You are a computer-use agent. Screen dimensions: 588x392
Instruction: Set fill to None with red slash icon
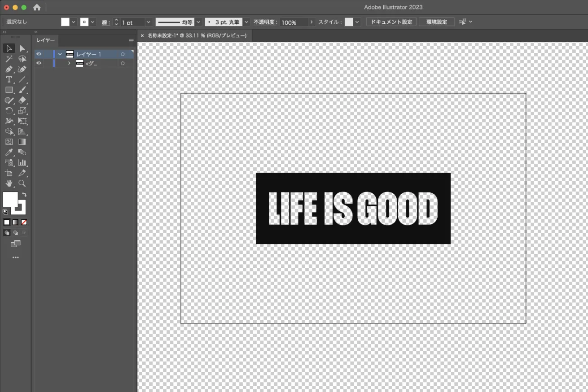click(24, 222)
